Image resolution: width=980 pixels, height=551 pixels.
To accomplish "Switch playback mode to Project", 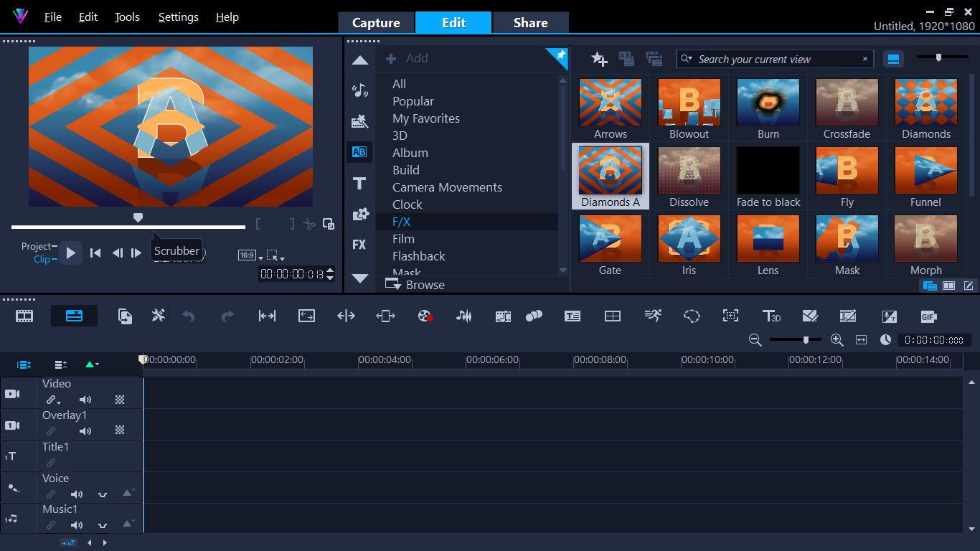I will 36,246.
